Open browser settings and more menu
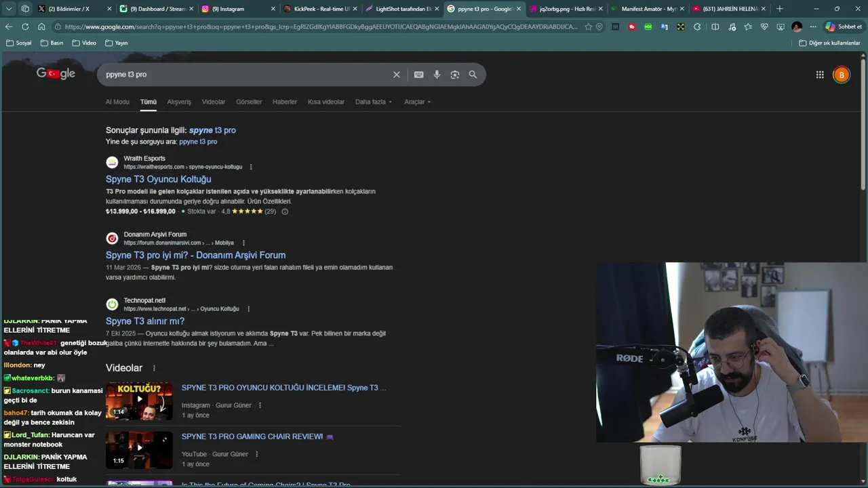 [813, 26]
